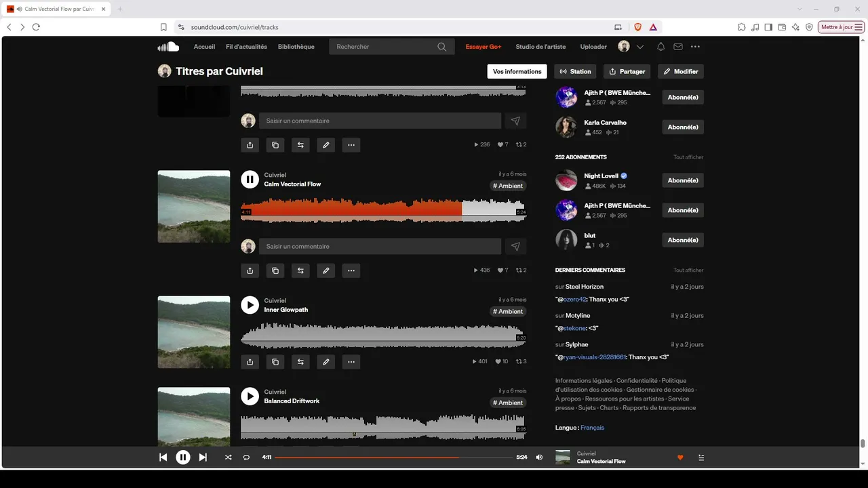
Task: Open the Uploader page
Action: (593, 47)
